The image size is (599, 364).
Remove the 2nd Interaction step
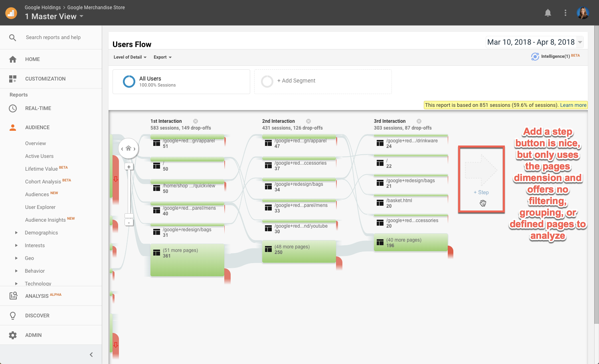[x=308, y=121]
